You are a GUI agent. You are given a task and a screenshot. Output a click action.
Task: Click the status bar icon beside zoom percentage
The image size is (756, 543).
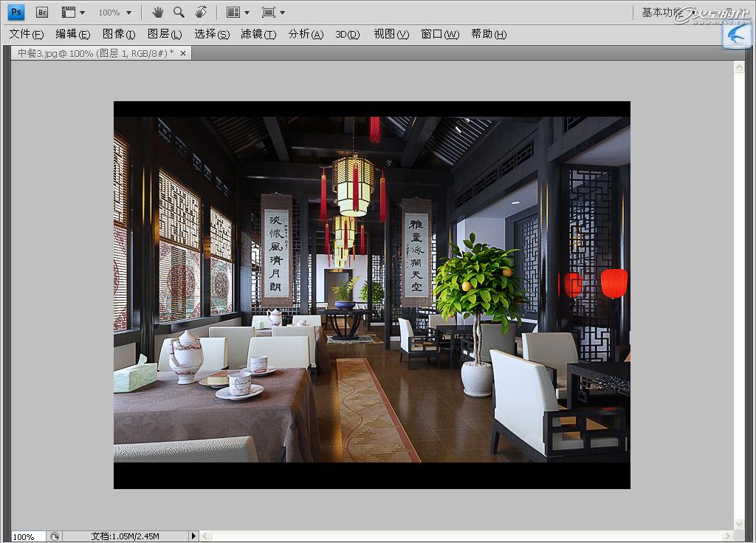pos(55,536)
